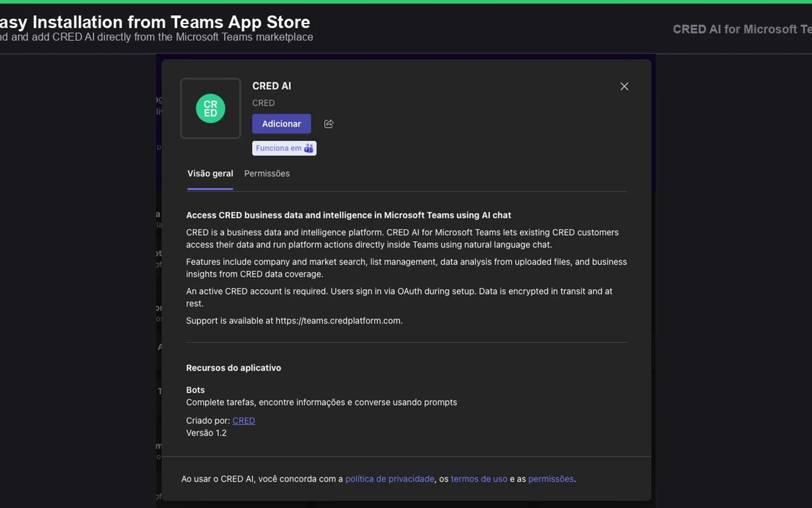Screen dimensions: 812x508
Task: Switch to the Permissões tab
Action: [x=267, y=174]
